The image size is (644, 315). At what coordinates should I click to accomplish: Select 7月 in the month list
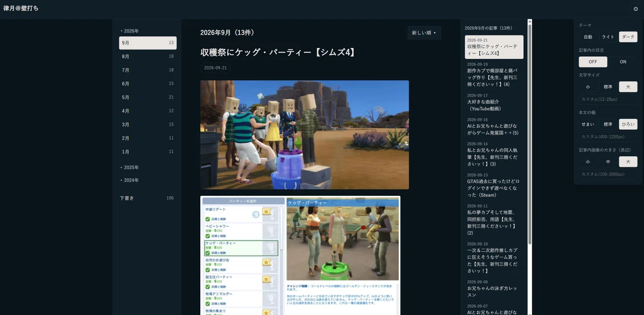click(x=148, y=70)
